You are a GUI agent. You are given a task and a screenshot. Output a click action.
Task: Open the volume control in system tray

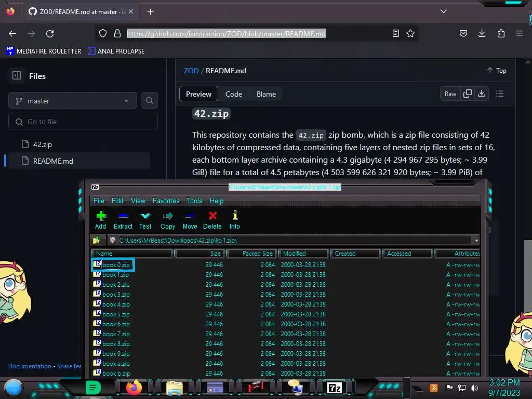tap(474, 388)
